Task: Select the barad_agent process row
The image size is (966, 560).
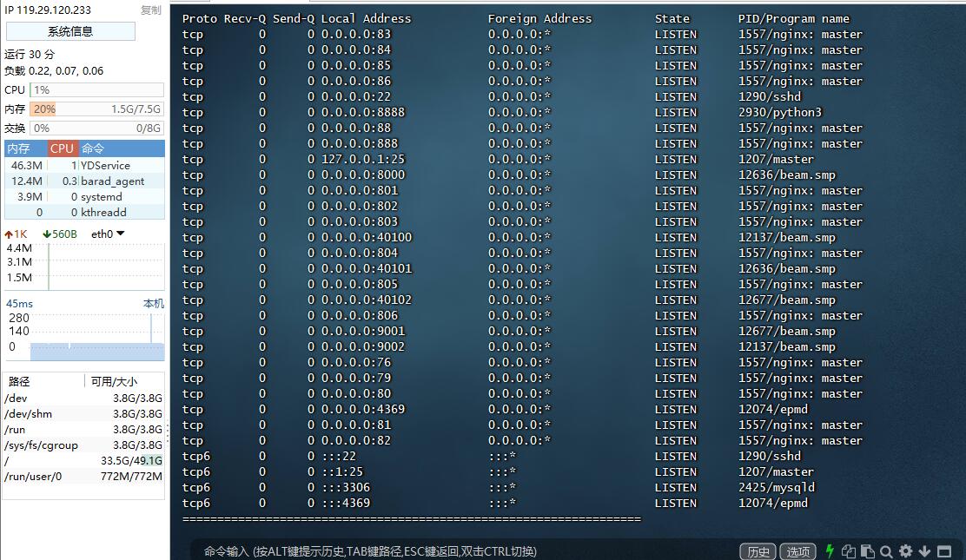Action: 84,181
